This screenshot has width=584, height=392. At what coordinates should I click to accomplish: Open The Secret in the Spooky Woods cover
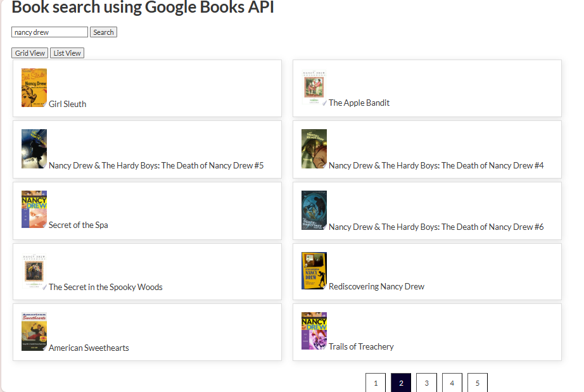coord(34,271)
